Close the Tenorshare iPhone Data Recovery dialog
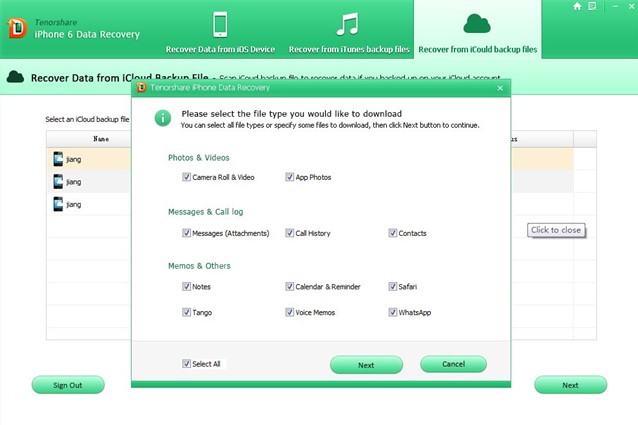 (500, 88)
